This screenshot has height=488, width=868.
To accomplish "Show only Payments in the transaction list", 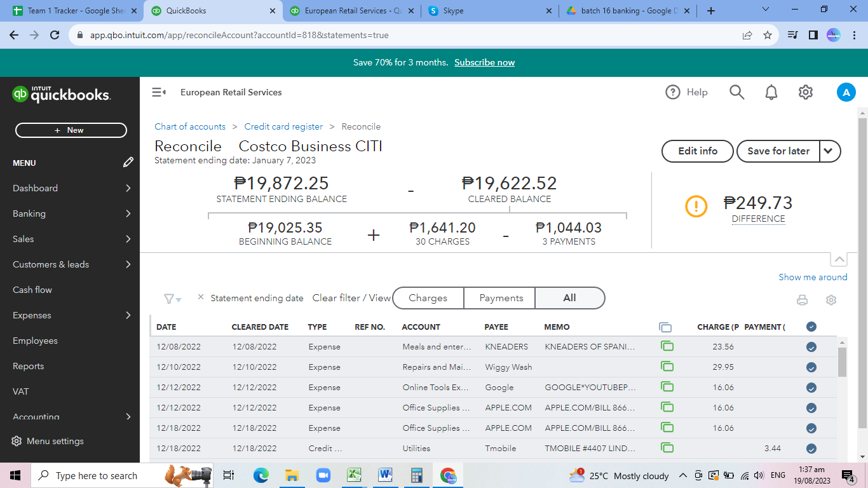I will click(501, 298).
